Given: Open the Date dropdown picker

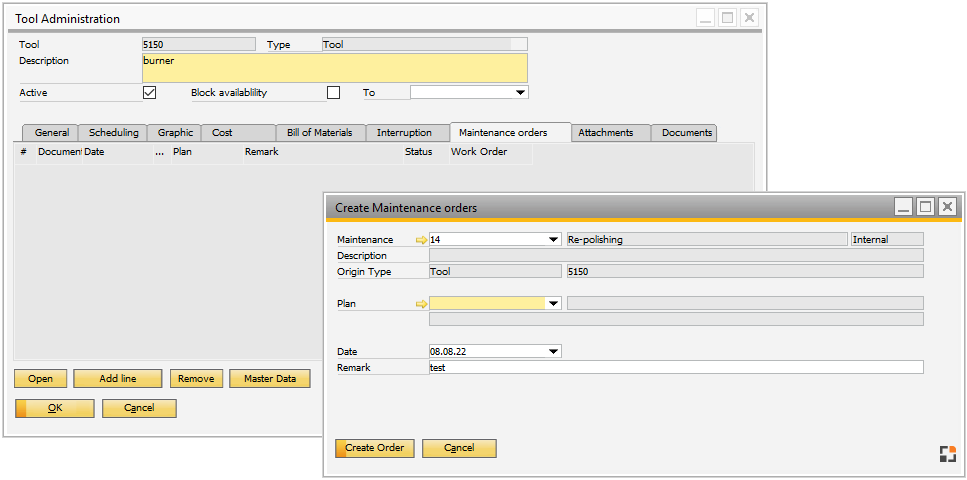Looking at the screenshot, I should (x=554, y=352).
